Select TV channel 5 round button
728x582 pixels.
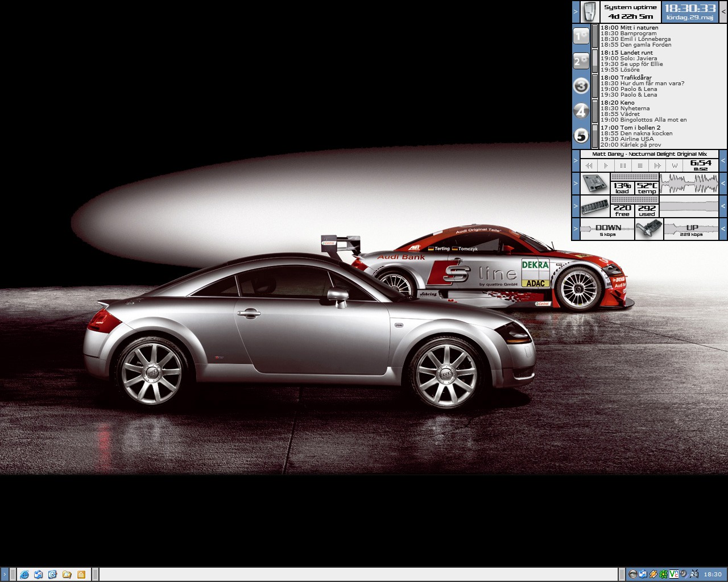pyautogui.click(x=581, y=136)
